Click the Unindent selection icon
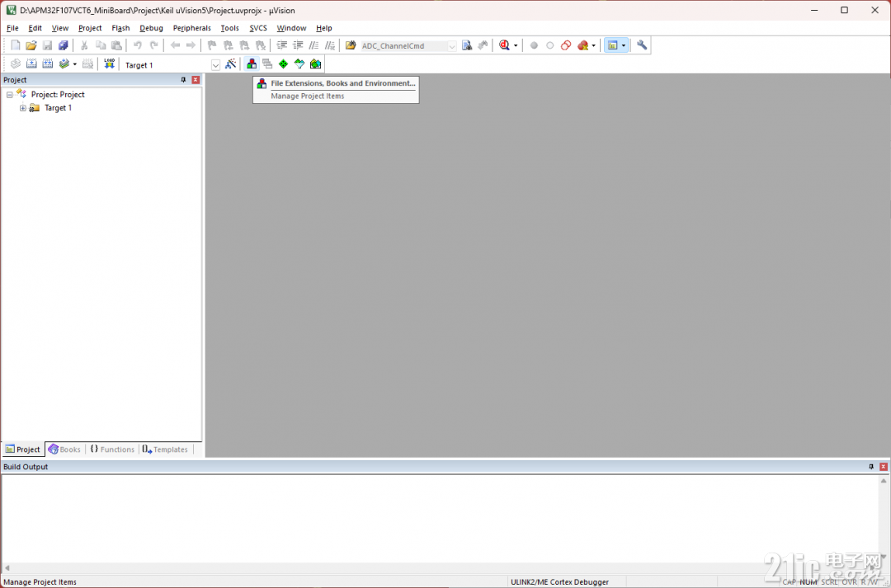This screenshot has width=891, height=588. click(298, 45)
